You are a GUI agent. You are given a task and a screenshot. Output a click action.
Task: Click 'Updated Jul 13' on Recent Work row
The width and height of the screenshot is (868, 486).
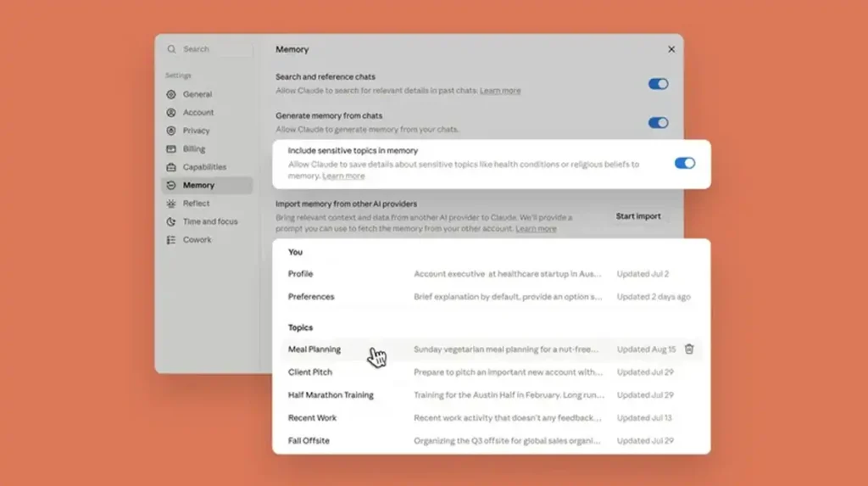644,418
